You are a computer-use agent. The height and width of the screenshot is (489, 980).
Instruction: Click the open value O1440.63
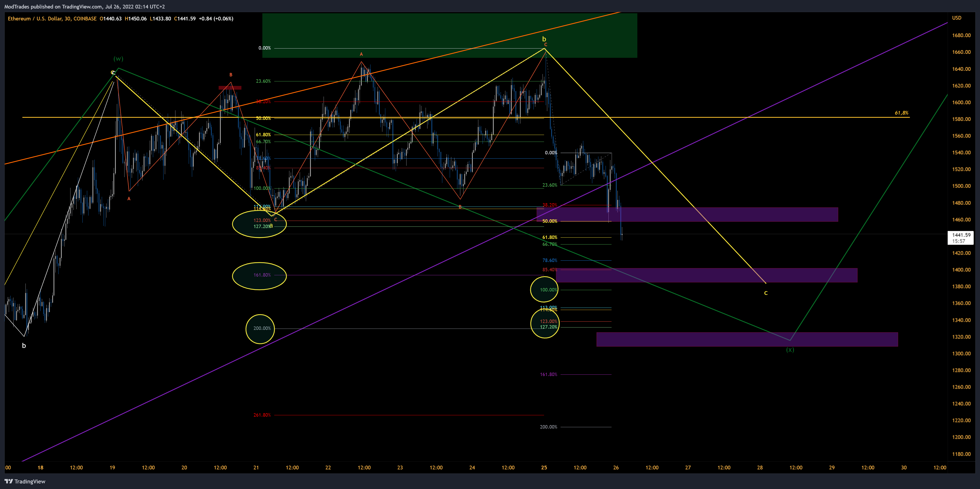(x=111, y=19)
